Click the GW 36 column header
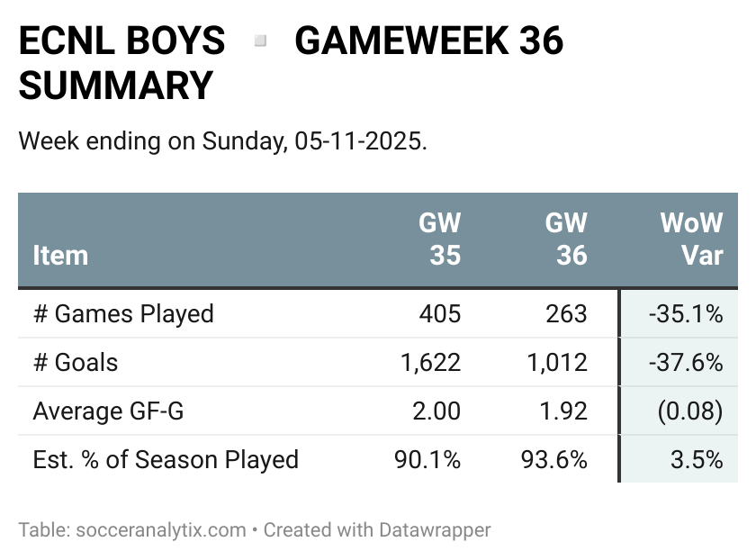 [566, 239]
